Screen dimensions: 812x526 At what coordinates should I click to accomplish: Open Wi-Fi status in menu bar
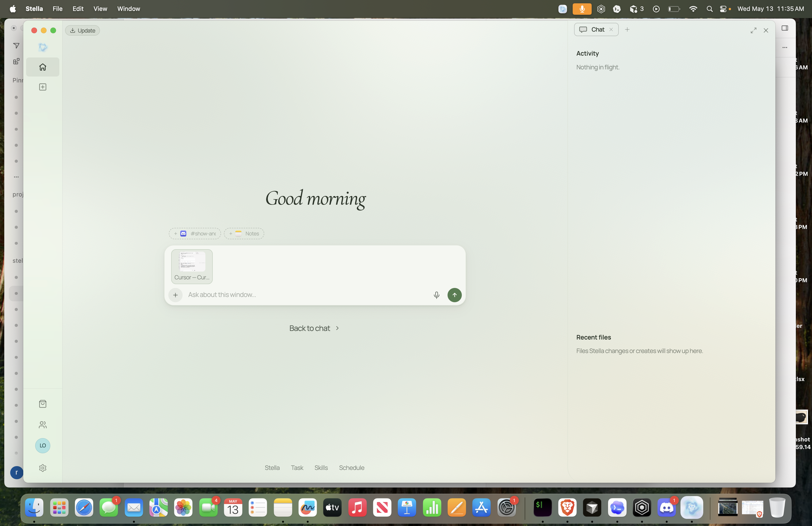click(693, 9)
